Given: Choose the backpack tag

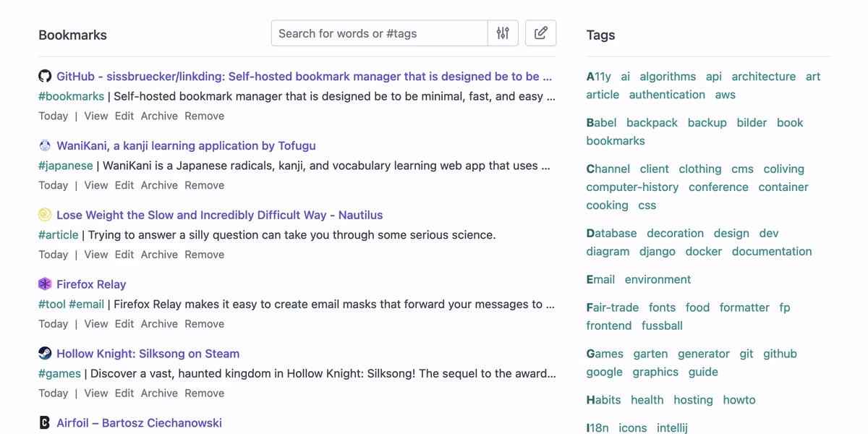Looking at the screenshot, I should click(652, 123).
